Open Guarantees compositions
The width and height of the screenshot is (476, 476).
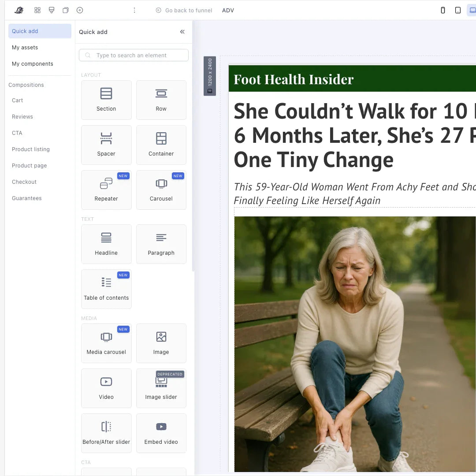pyautogui.click(x=27, y=198)
